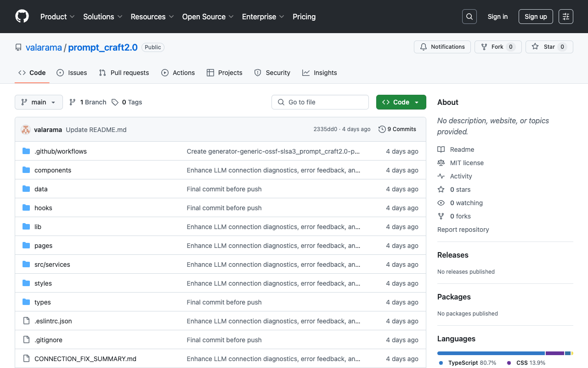Click the .eslintrc.json file icon
588x368 pixels.
click(x=26, y=321)
